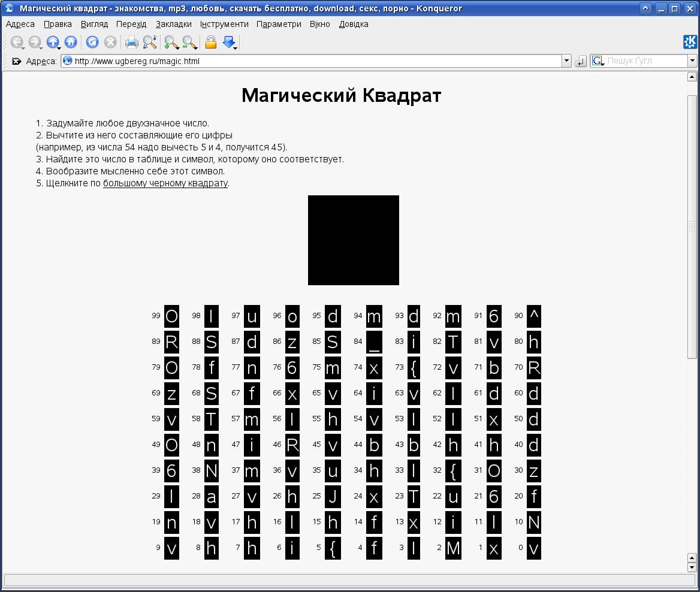Click the '{' symbol box beside number 73
Screen dimensions: 700x592
click(414, 368)
